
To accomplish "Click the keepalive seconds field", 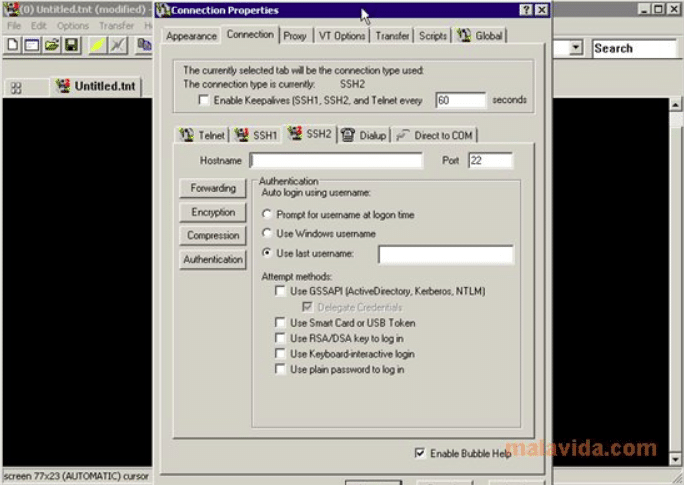I will (x=461, y=100).
